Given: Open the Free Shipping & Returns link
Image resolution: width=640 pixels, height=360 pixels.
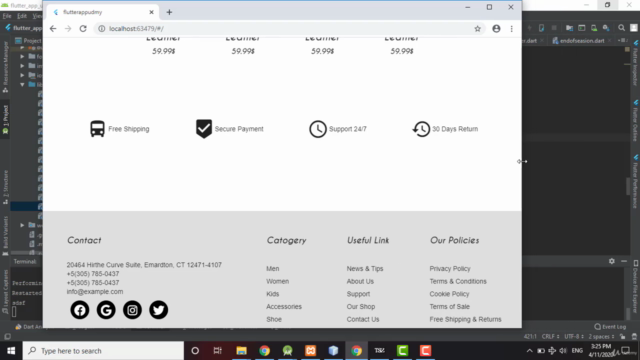Looking at the screenshot, I should point(465,319).
